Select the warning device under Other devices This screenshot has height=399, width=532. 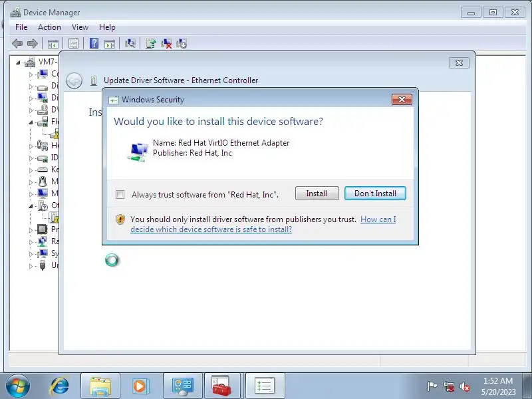[x=54, y=217]
